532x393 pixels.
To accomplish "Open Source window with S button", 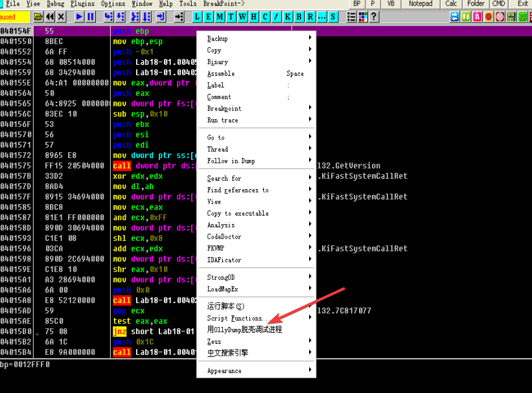I will click(x=333, y=17).
